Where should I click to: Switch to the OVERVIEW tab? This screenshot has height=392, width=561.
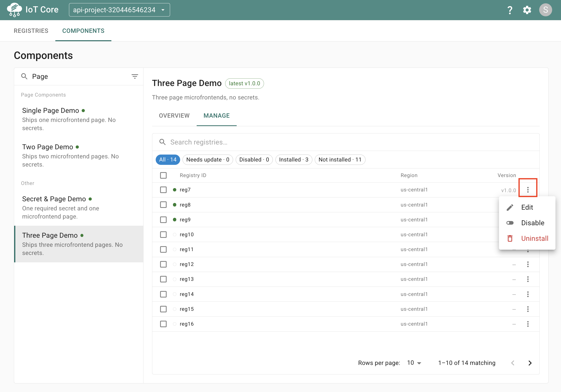tap(174, 115)
